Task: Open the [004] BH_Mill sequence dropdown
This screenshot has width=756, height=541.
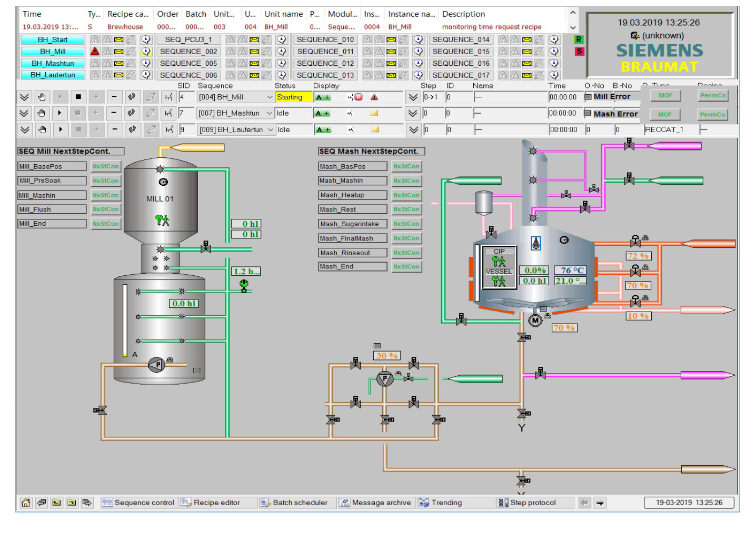Action: click(x=270, y=97)
